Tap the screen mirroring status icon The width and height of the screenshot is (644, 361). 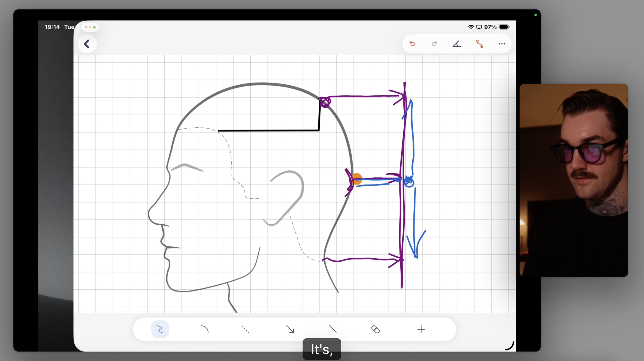(x=479, y=27)
